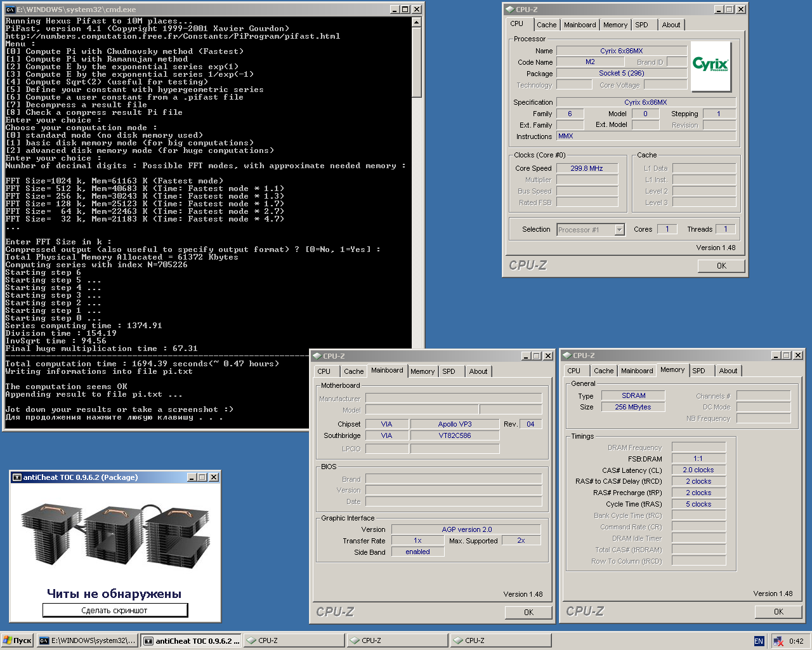Click the taskbar clock showing 0:42
The height and width of the screenshot is (650, 812).
pos(796,641)
